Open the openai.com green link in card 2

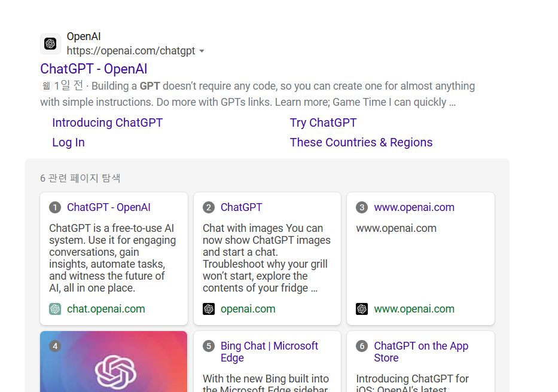pos(248,309)
